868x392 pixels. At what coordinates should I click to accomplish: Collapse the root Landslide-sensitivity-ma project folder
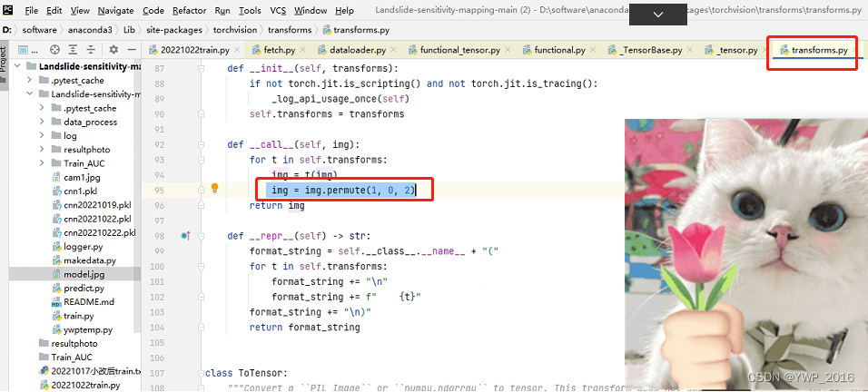[17, 66]
